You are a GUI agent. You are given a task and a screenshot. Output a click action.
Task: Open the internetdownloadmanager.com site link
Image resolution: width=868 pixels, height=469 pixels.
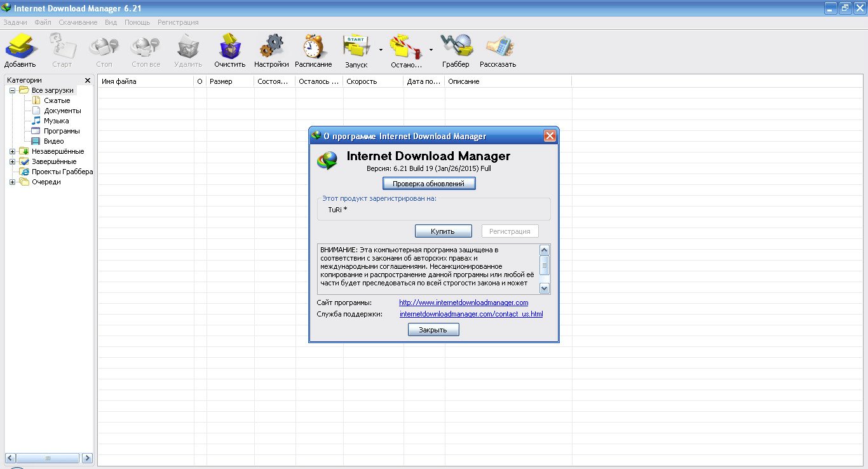464,302
